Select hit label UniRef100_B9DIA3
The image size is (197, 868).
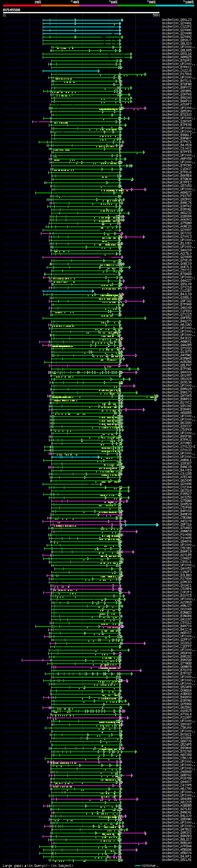click(x=177, y=98)
